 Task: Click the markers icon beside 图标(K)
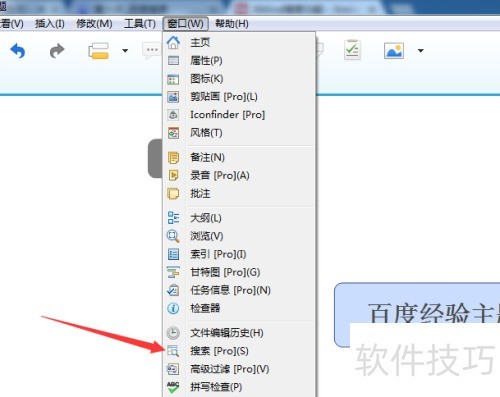pyautogui.click(x=173, y=79)
